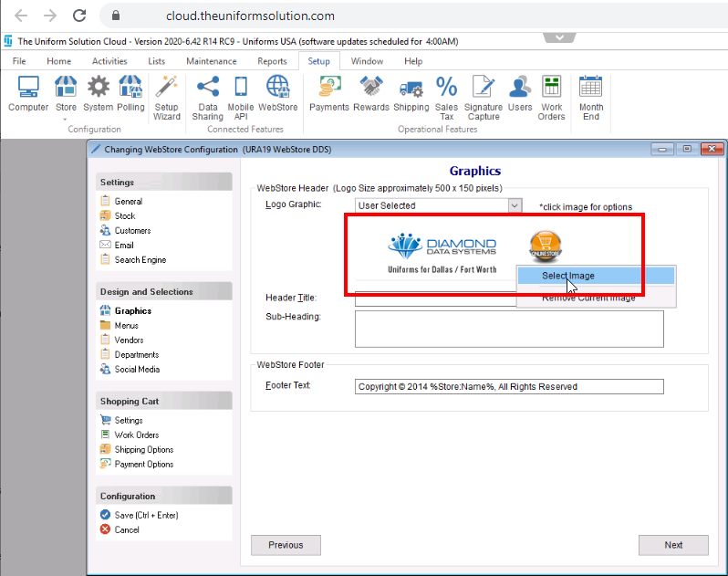
Task: Expand the Logo Graphic dropdown
Action: tap(515, 205)
